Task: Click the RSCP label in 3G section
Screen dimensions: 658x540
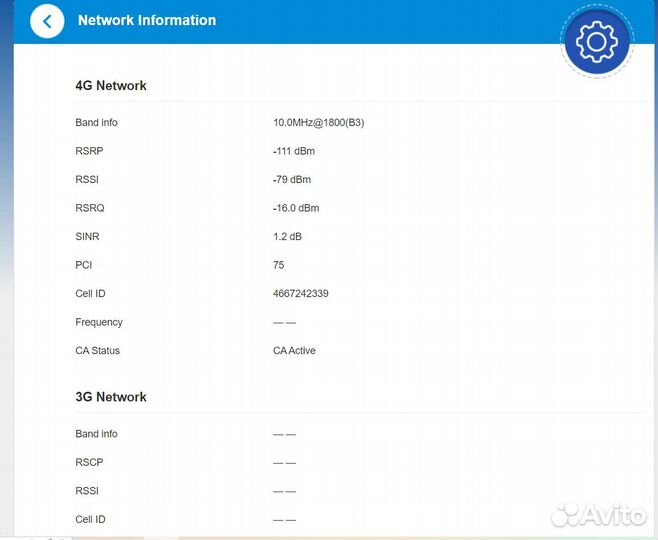Action: tap(89, 462)
